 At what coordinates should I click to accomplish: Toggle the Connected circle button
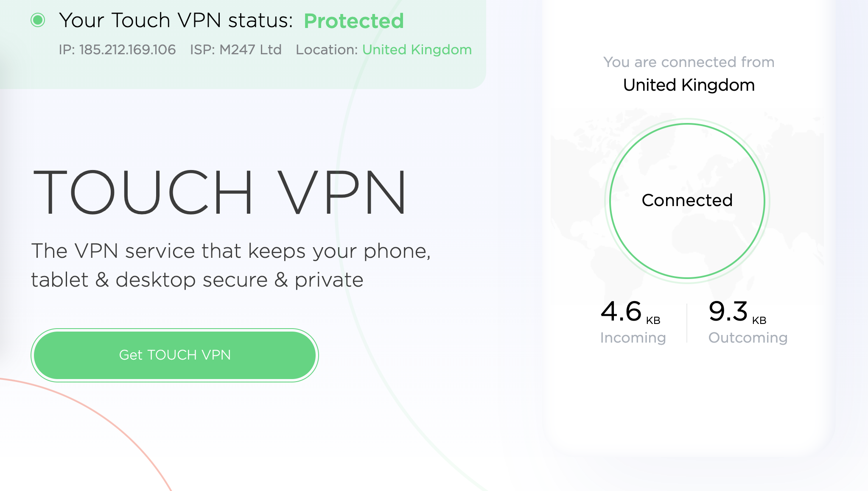[687, 201]
